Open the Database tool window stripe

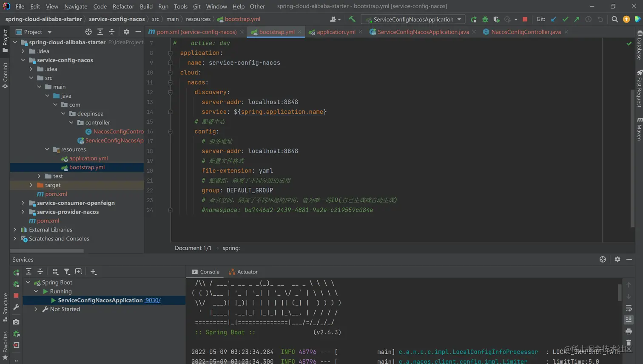(x=639, y=45)
